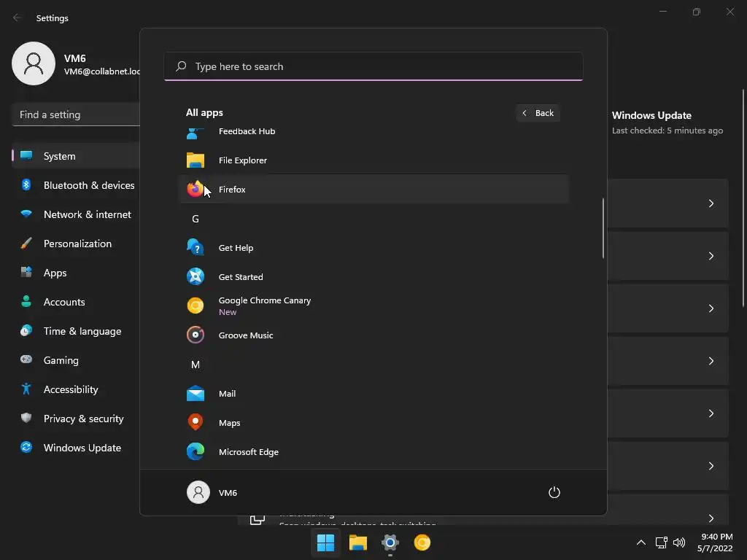Open Microsoft Edge icon
The image size is (747, 560).
coord(196,452)
